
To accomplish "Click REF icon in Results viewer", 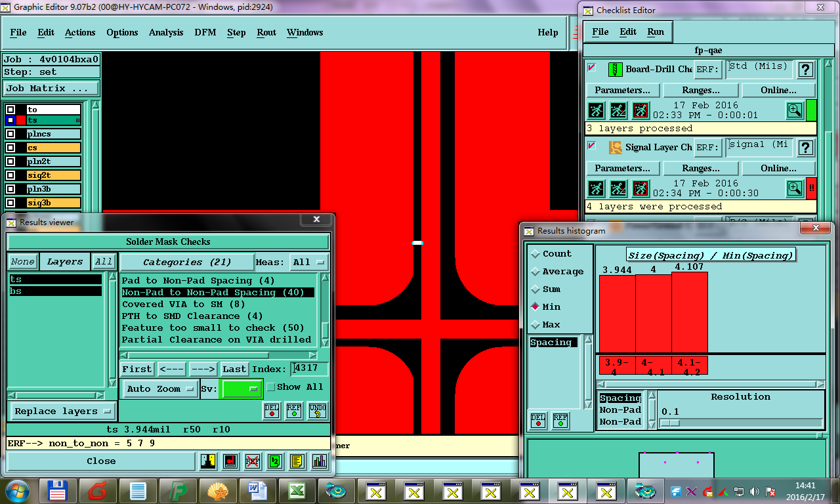I will pos(294,411).
